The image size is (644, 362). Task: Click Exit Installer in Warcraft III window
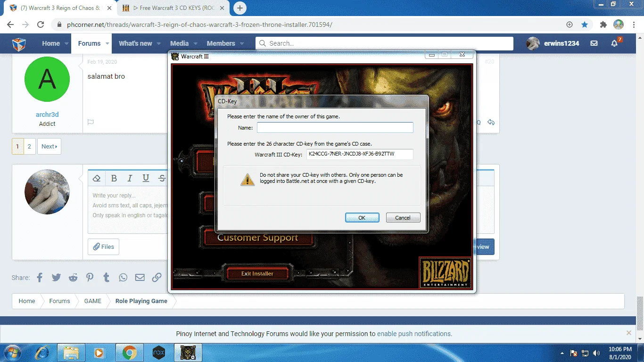(x=257, y=273)
